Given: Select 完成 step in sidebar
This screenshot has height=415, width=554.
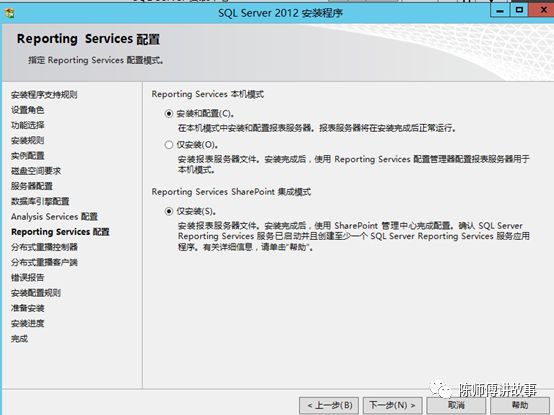Looking at the screenshot, I should pos(19,339).
